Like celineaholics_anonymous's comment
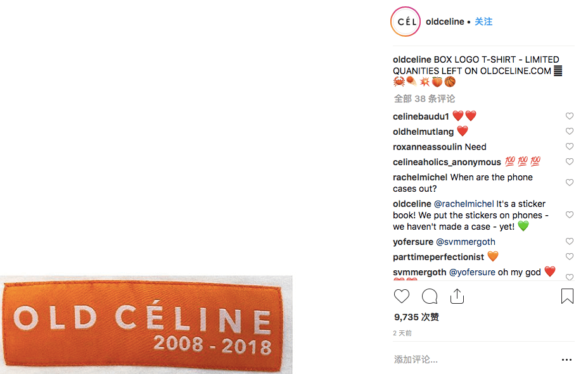Screen dimensions: 588x374 [x=569, y=162]
